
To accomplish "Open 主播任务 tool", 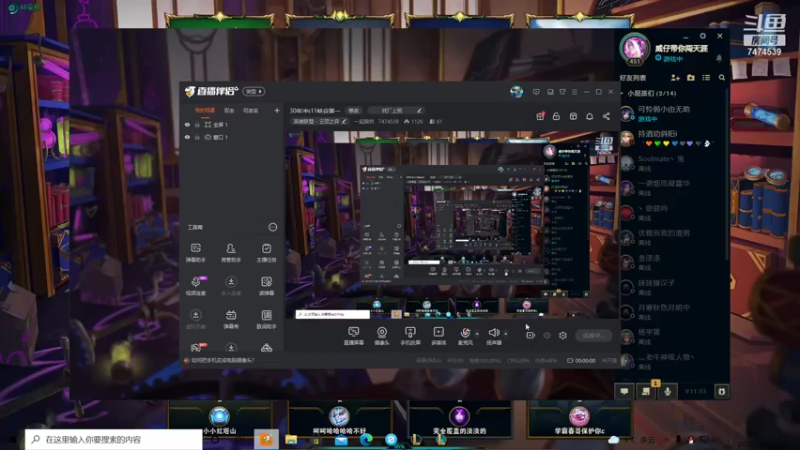I will coord(266,253).
